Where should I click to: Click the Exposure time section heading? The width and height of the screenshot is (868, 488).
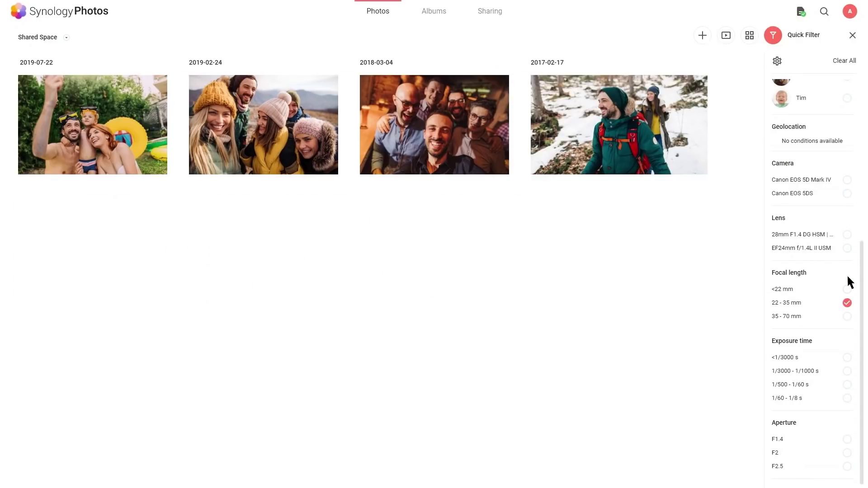(792, 341)
